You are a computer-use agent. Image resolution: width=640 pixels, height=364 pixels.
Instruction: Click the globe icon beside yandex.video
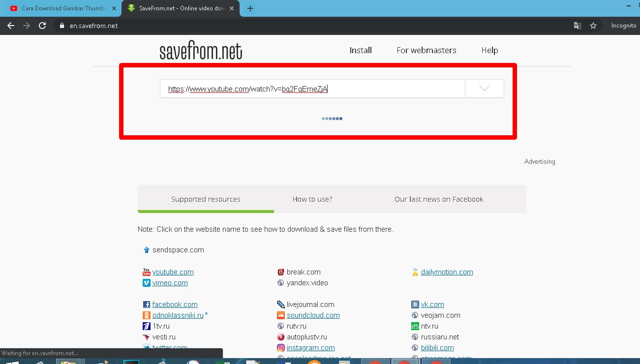[281, 283]
